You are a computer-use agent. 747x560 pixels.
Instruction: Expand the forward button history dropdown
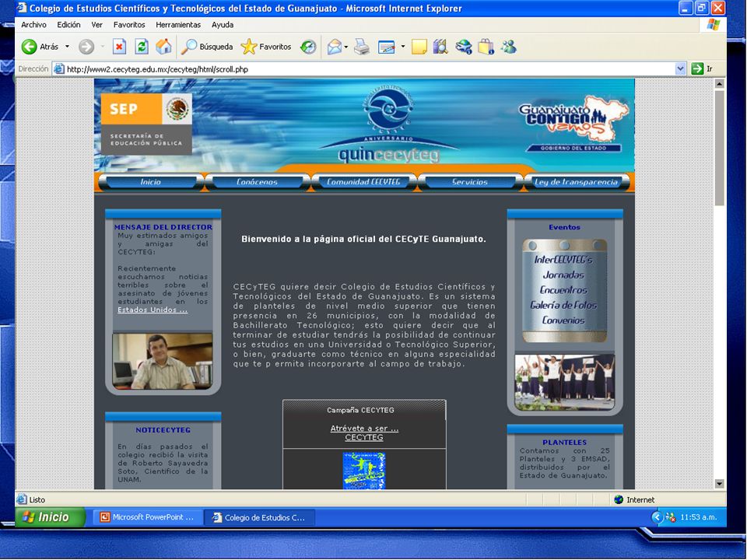pos(103,47)
